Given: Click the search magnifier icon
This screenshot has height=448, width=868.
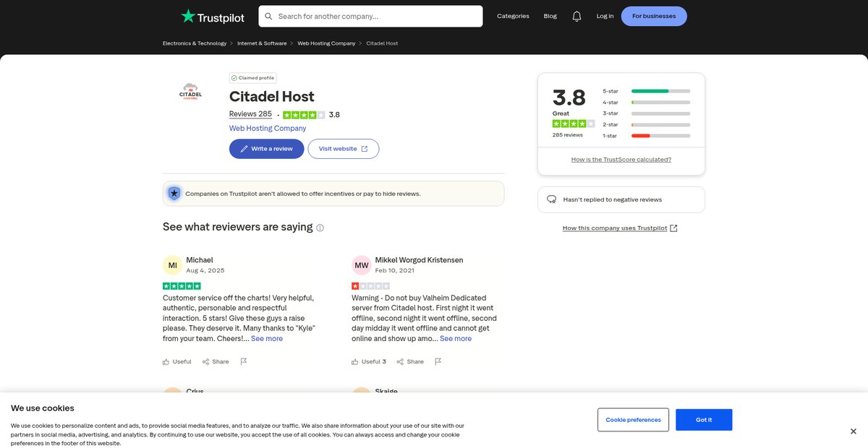Looking at the screenshot, I should click(x=268, y=16).
